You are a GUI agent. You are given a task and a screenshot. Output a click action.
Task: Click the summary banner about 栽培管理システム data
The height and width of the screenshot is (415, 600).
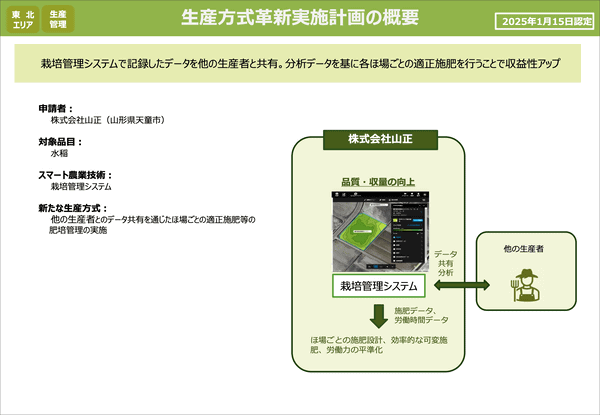tap(300, 63)
